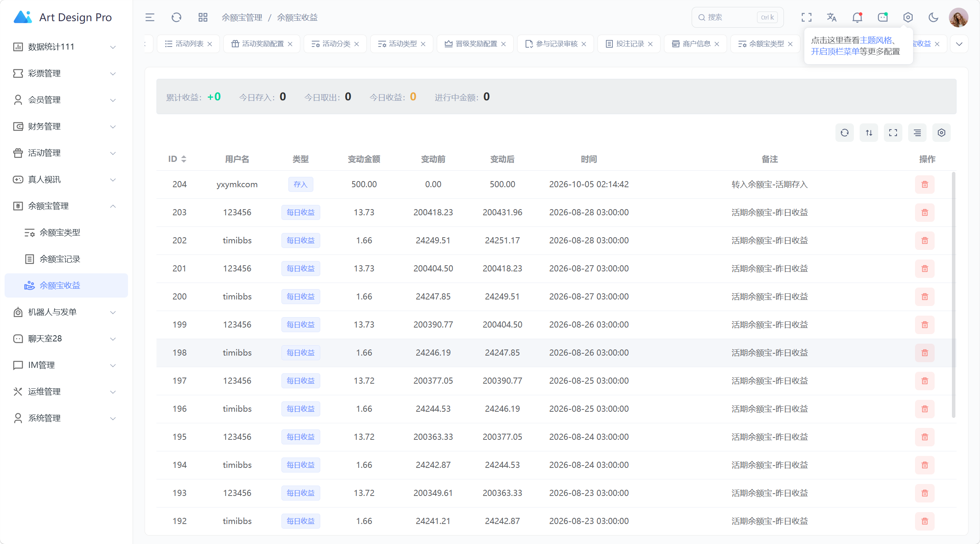
Task: Delete record with ID 201
Action: 925,269
